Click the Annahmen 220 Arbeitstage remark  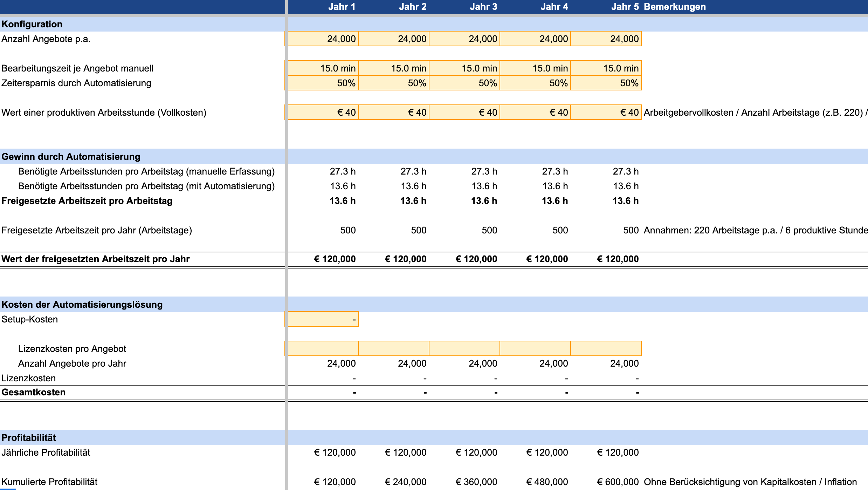point(756,230)
